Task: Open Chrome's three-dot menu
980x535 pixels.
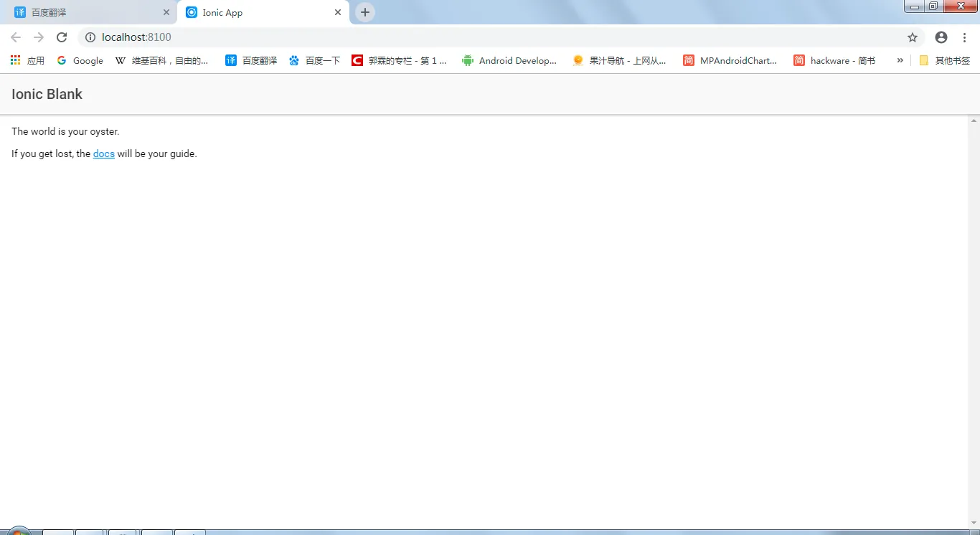Action: coord(965,37)
